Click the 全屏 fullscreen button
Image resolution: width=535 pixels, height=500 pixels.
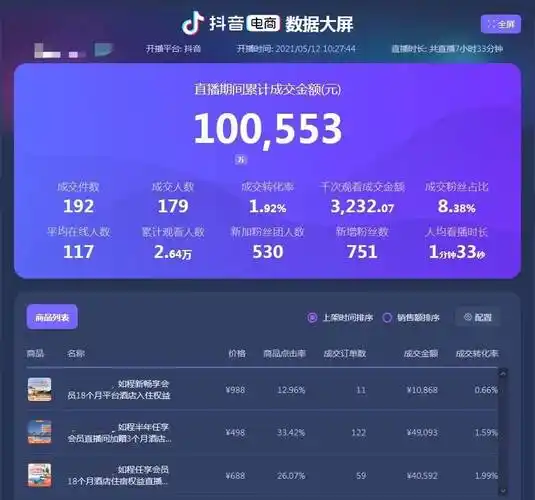(x=501, y=24)
